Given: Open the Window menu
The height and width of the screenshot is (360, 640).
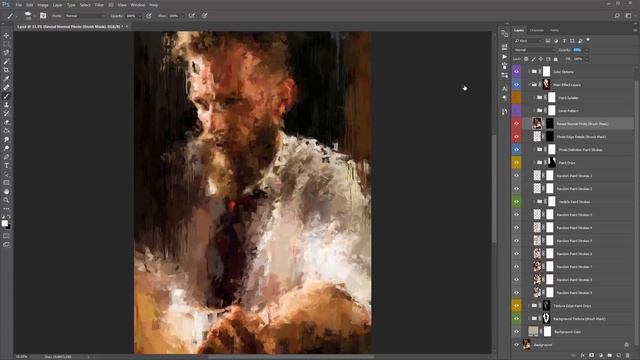Looking at the screenshot, I should [x=138, y=5].
